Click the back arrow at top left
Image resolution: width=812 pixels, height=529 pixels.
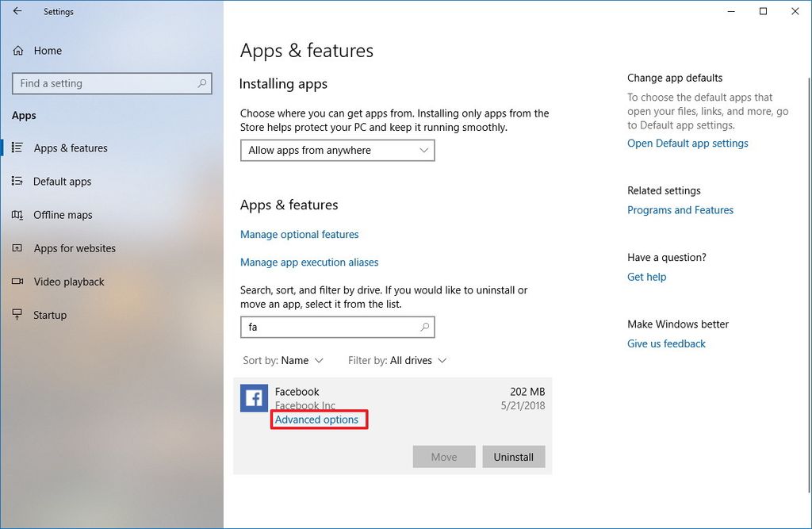[x=16, y=11]
